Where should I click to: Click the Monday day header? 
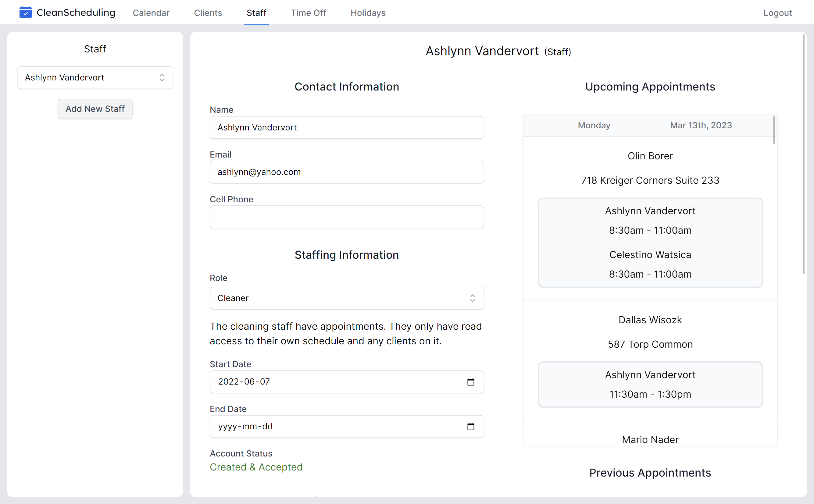[594, 125]
